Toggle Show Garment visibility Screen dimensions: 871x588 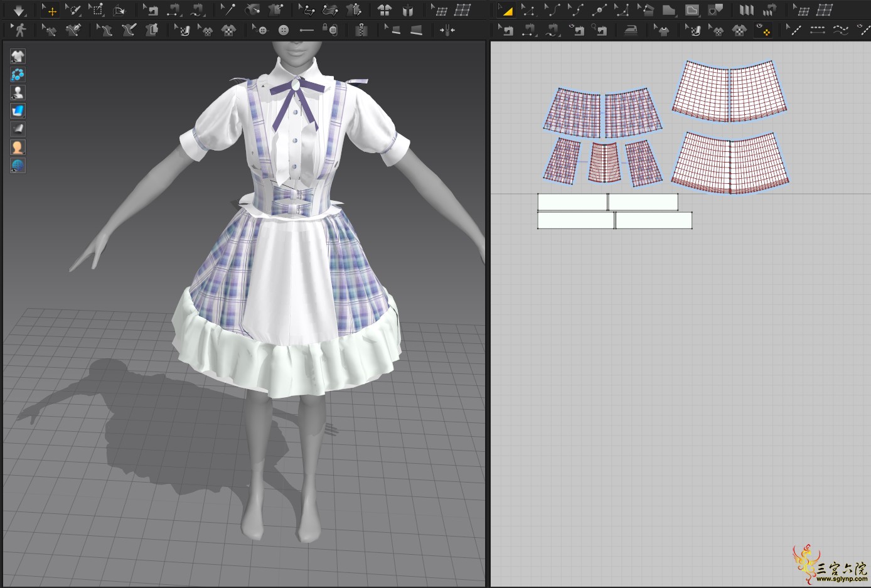(x=18, y=56)
